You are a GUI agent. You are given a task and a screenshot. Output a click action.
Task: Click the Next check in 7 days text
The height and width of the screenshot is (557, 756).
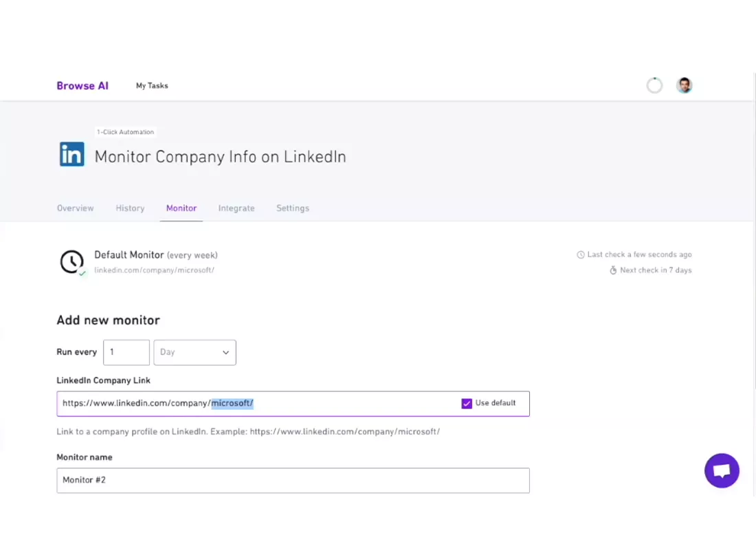(656, 270)
